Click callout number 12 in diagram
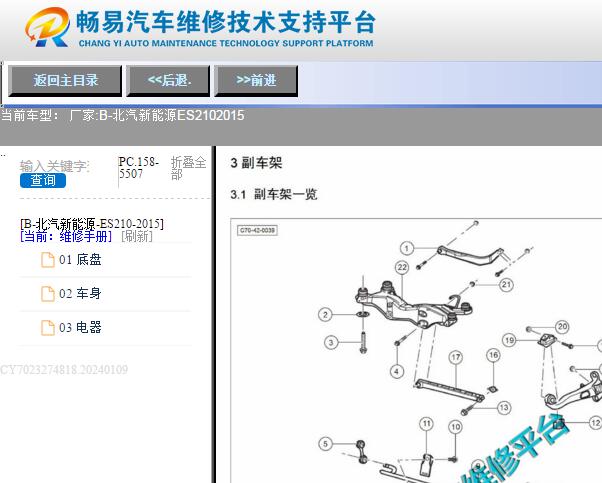This screenshot has height=483, width=602. point(595,423)
